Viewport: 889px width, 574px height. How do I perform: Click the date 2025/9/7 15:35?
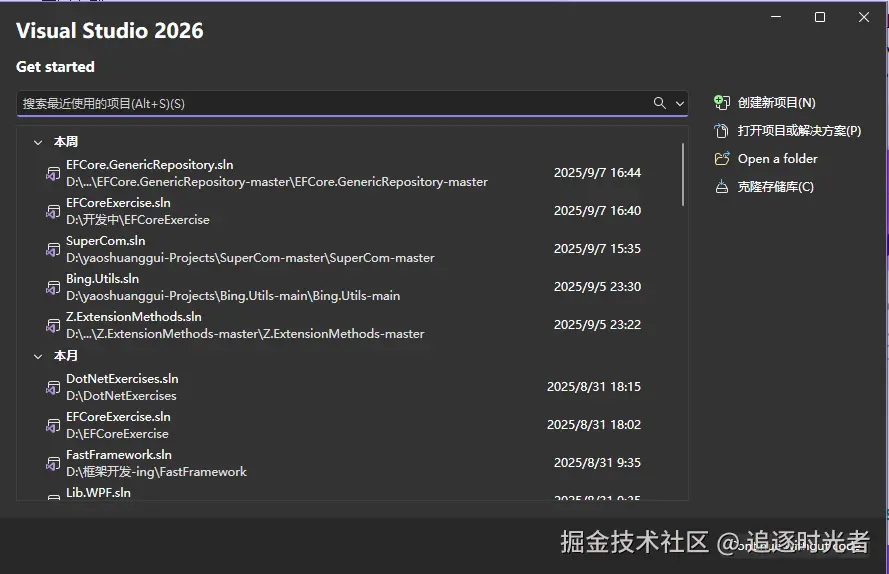(x=597, y=248)
